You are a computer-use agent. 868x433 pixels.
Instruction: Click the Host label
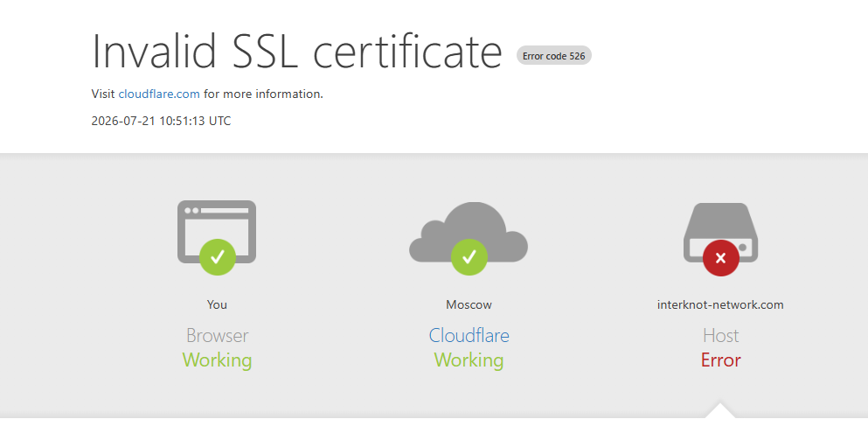click(x=721, y=336)
